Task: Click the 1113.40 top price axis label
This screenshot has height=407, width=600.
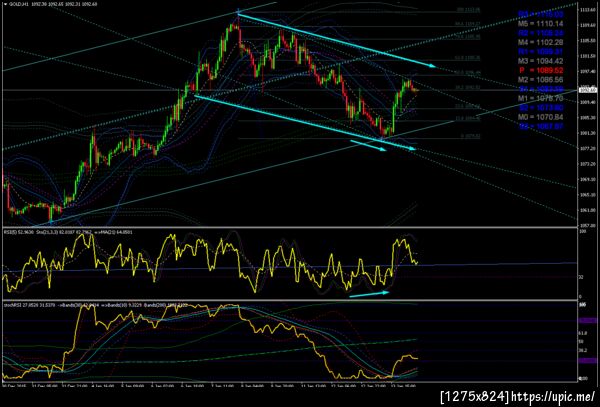Action: (x=588, y=10)
